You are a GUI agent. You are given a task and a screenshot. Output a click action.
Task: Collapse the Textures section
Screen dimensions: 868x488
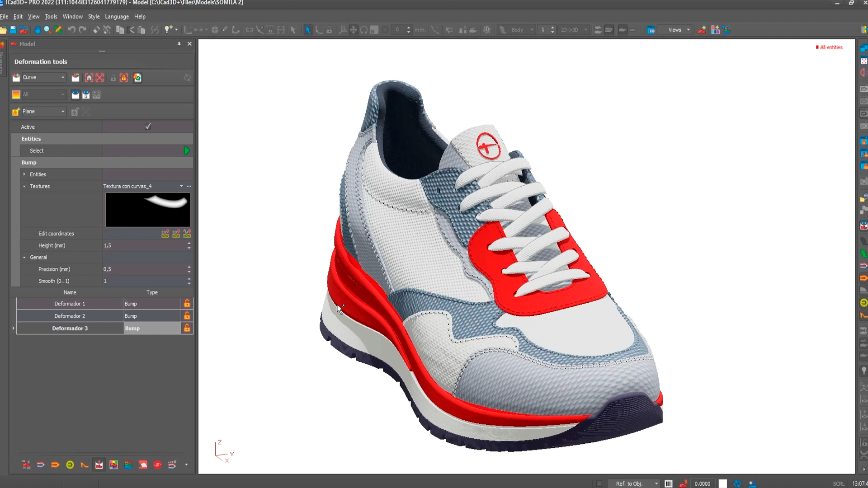24,186
